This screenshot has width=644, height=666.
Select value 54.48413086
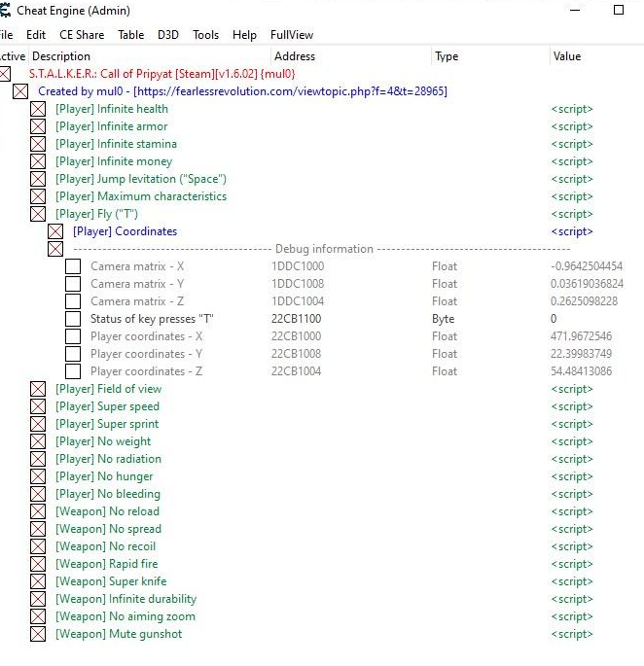click(581, 371)
